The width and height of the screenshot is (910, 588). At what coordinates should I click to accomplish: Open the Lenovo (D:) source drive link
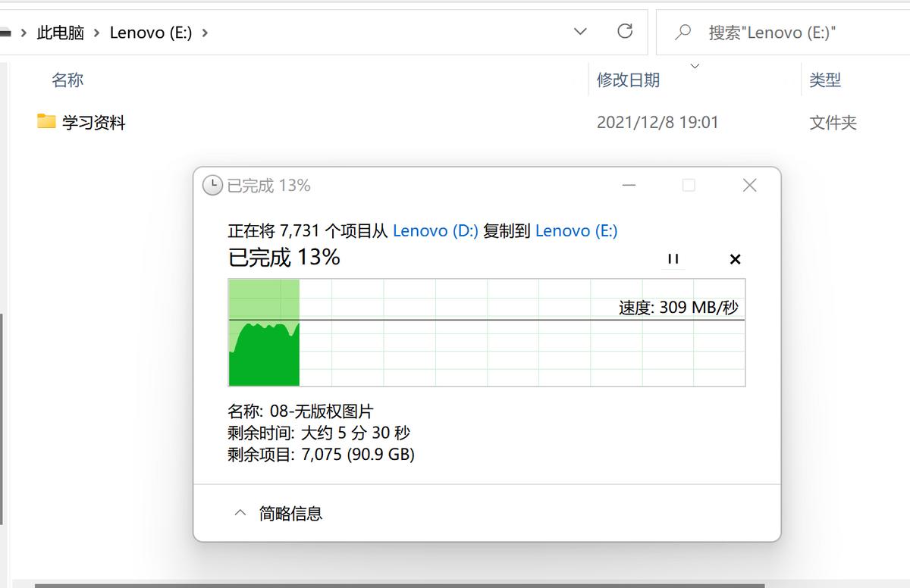click(x=435, y=230)
